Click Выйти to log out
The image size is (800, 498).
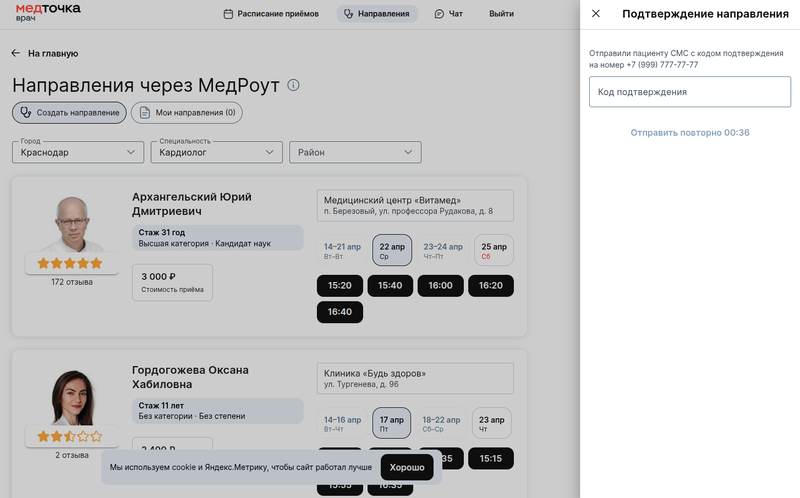[x=502, y=14]
